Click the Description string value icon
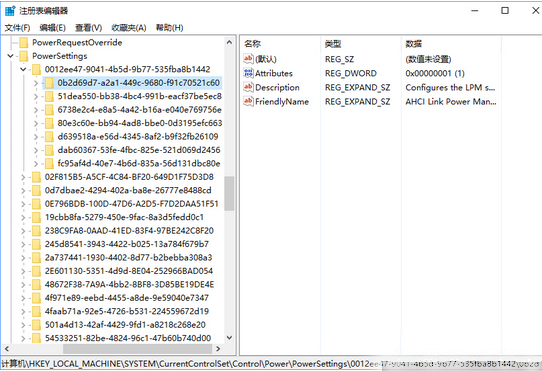Viewport: 542px width, 371px height. pos(248,87)
